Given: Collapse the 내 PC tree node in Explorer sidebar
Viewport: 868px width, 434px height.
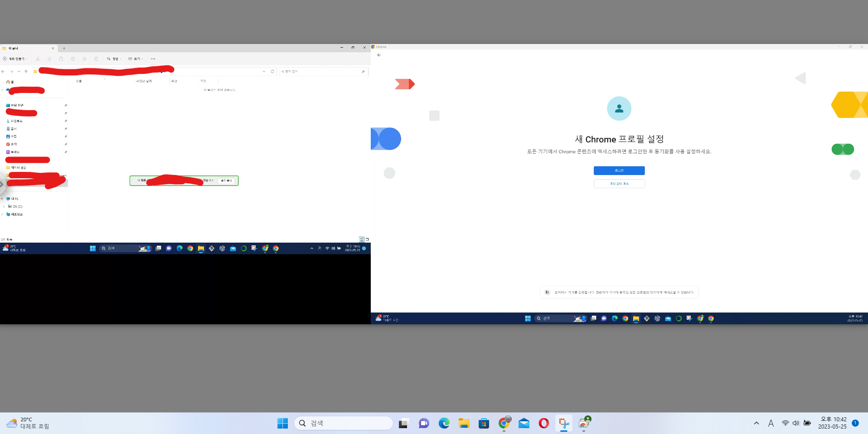Looking at the screenshot, I should (x=2, y=199).
